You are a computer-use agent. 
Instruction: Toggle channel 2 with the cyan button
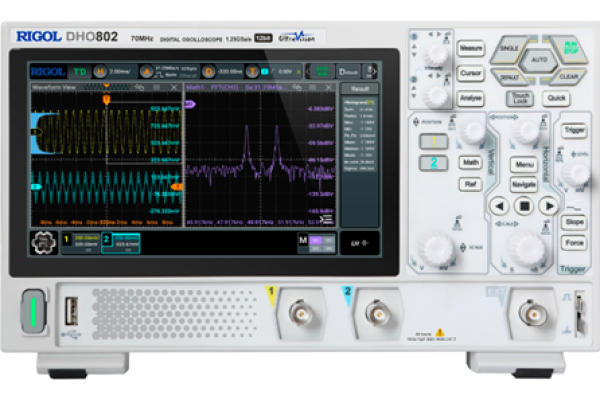click(433, 163)
